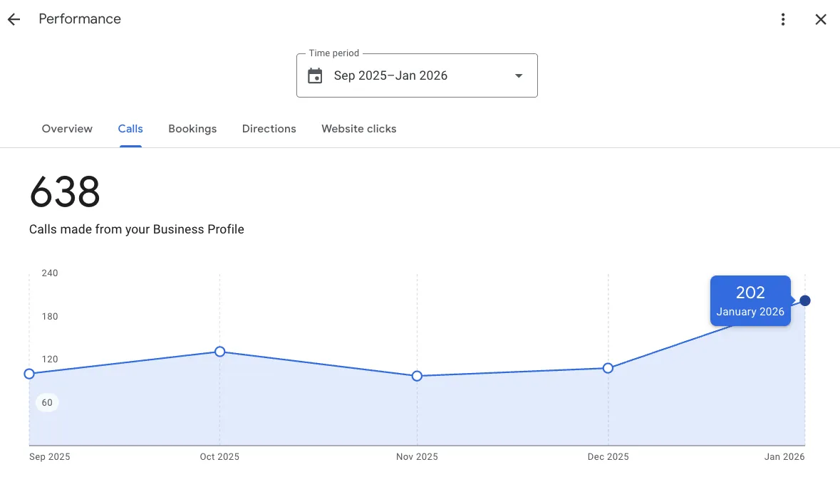The width and height of the screenshot is (840, 504).
Task: Click the 202 January 2026 tooltip
Action: coord(750,300)
